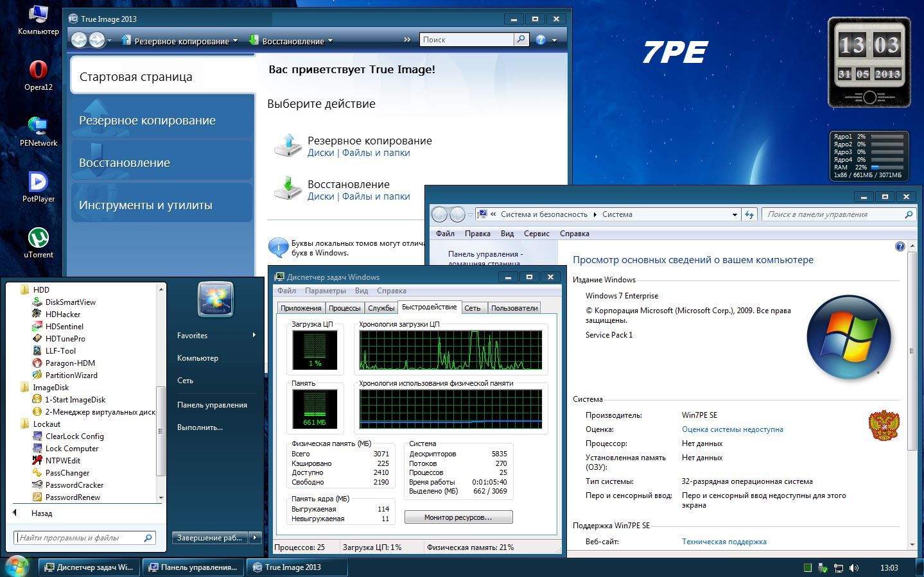This screenshot has width=924, height=577.
Task: Open ClearLock Config in start menu
Action: [74, 436]
